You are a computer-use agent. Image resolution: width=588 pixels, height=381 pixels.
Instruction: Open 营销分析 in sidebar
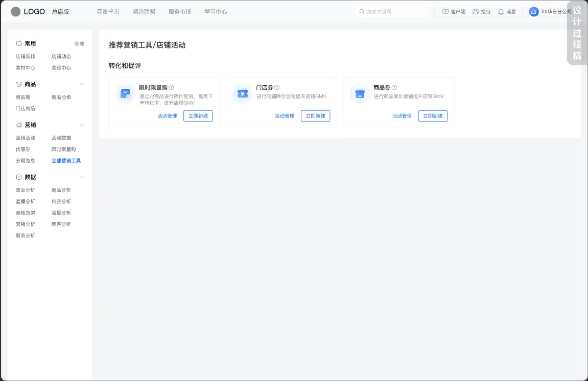coord(26,224)
